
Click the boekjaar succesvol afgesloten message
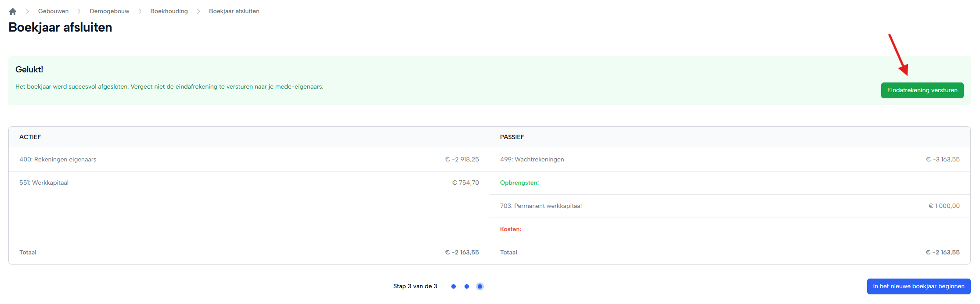click(x=169, y=87)
